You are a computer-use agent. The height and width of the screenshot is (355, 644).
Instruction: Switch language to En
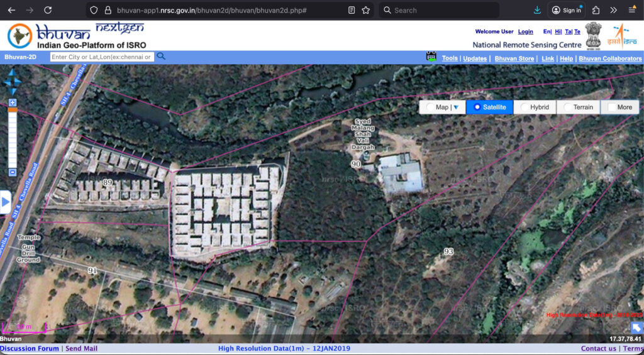click(547, 31)
